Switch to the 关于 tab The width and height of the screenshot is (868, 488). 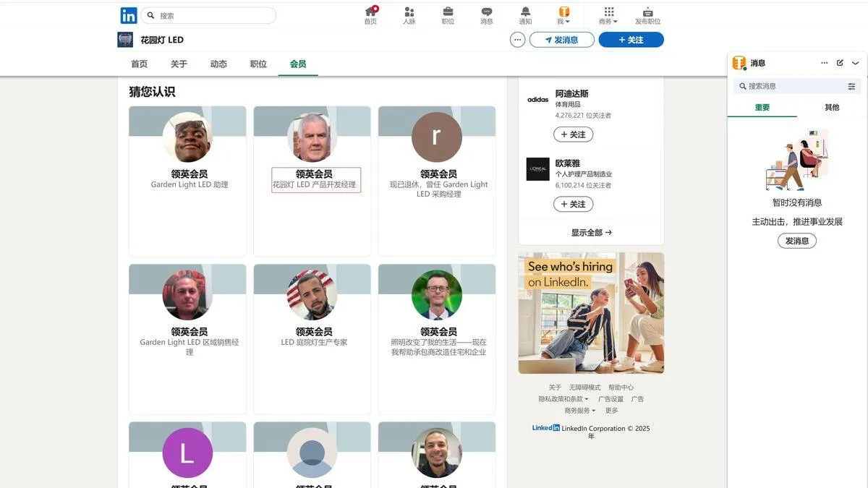[179, 64]
